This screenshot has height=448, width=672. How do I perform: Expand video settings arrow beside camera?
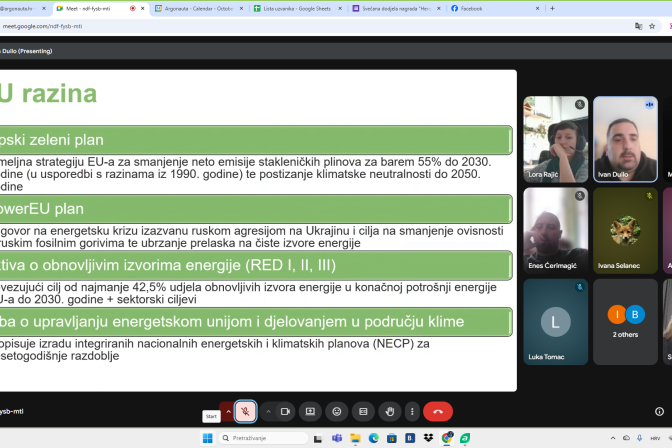[x=268, y=411]
